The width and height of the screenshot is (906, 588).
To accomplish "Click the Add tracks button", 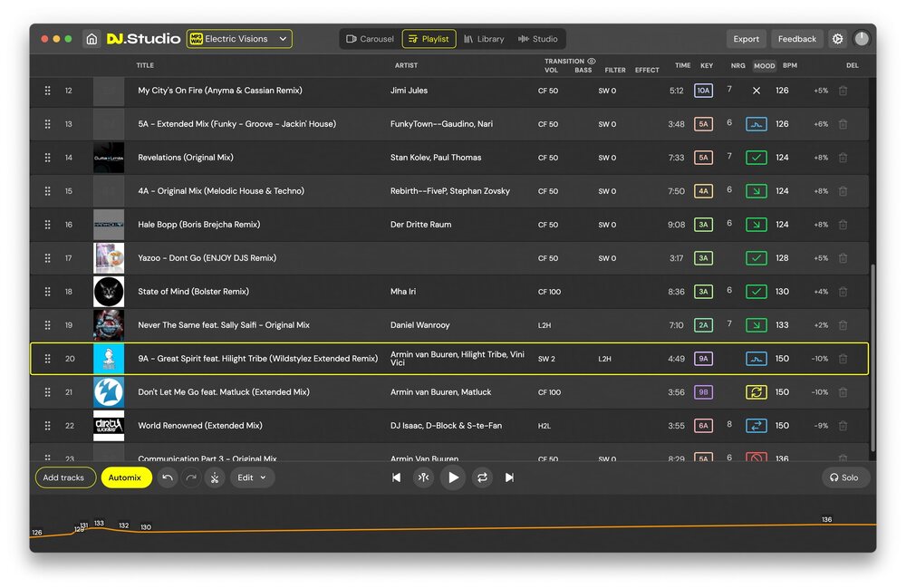I will tap(64, 477).
